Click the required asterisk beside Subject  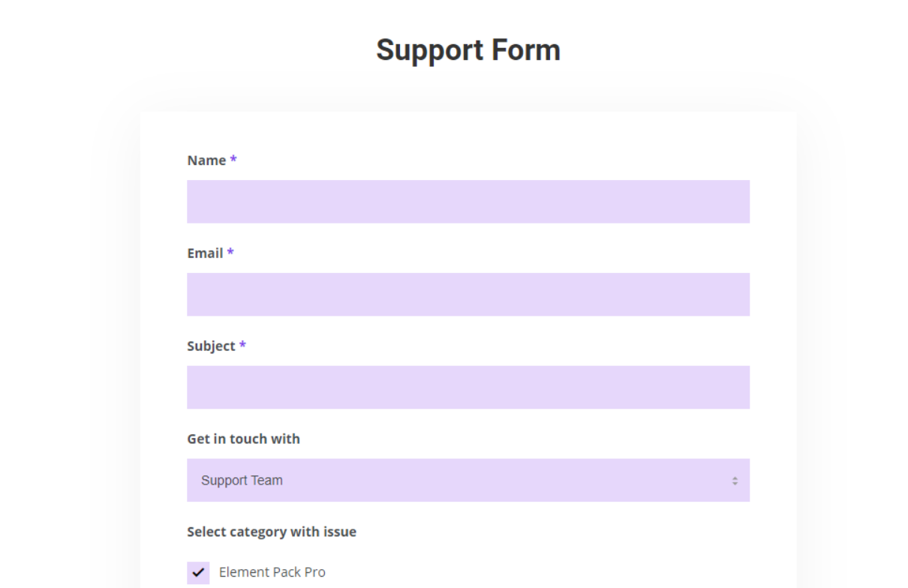(242, 346)
